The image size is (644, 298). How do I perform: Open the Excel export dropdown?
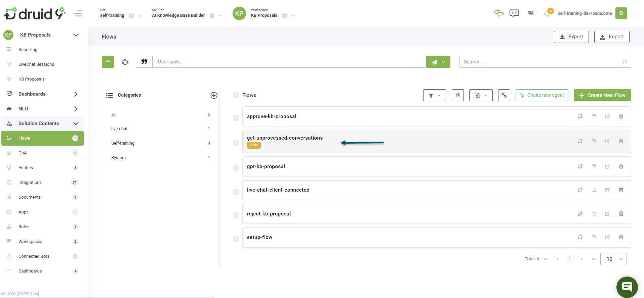481,95
